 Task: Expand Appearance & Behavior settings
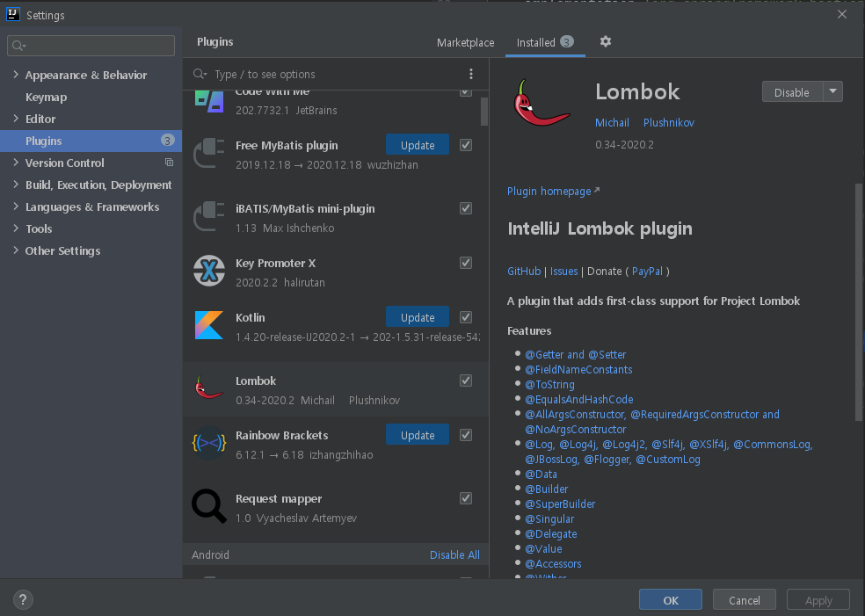pos(16,75)
